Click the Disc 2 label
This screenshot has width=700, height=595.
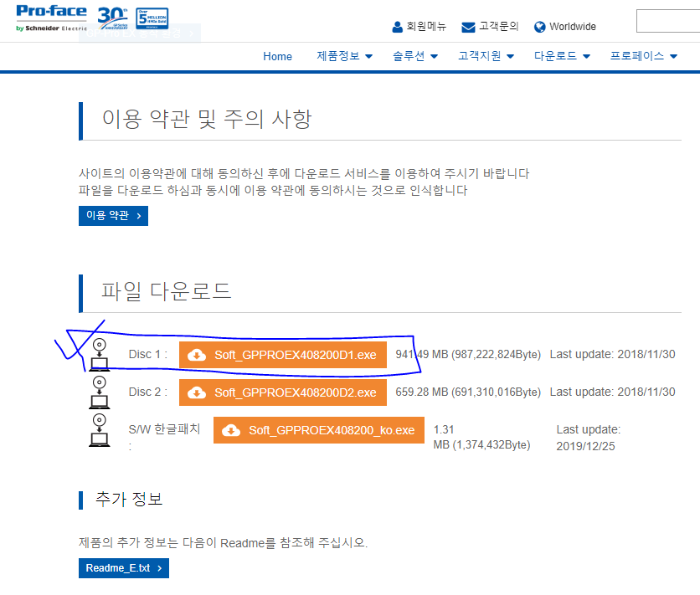click(x=147, y=392)
